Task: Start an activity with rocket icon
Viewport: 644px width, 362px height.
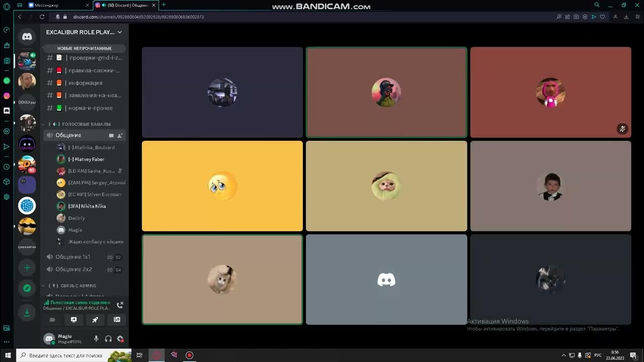Action: pos(95,319)
